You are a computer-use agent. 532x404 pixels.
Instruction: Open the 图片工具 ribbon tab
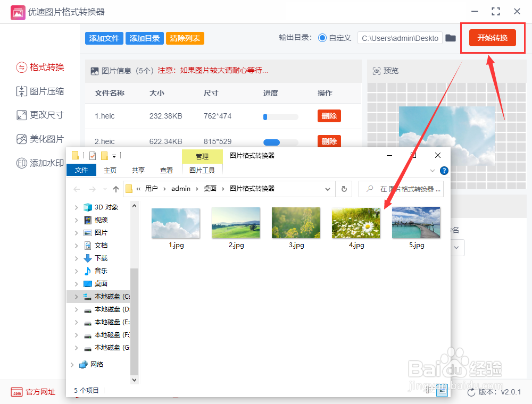click(202, 170)
